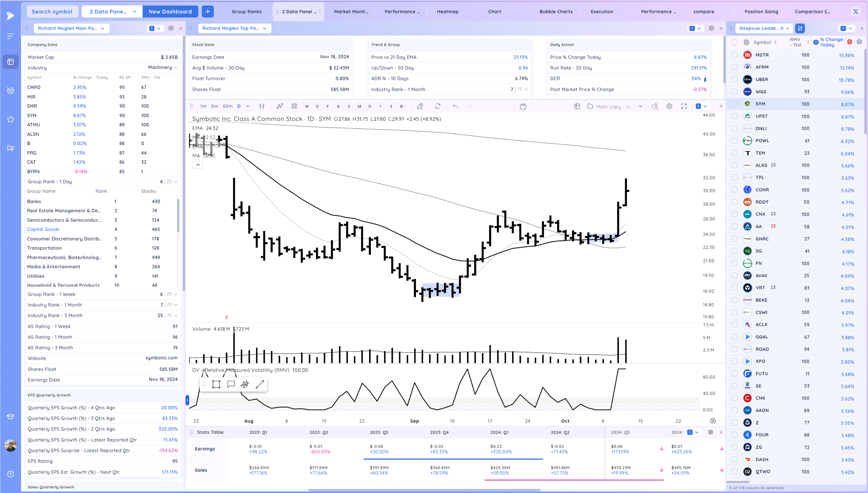868x493 pixels.
Task: Expand the Group Rank - 1 Week row
Action: [x=176, y=294]
